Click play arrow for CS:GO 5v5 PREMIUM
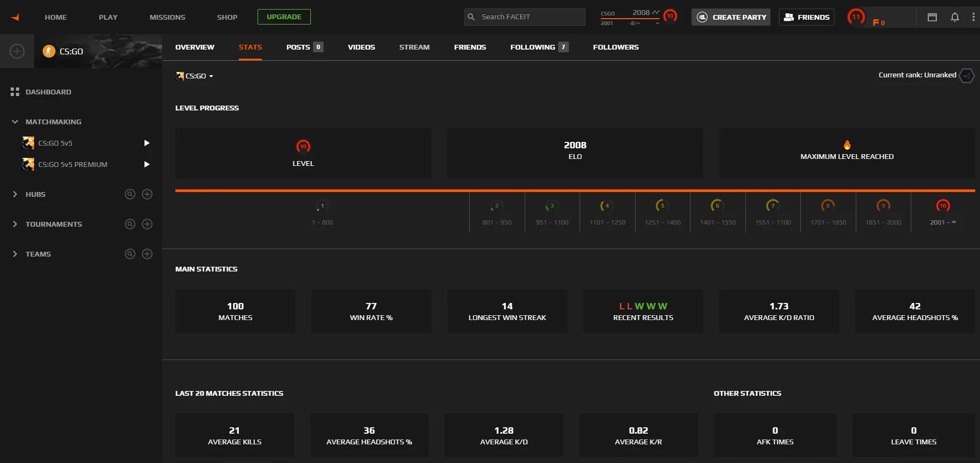Screen dimensions: 980x463 pyautogui.click(x=147, y=164)
